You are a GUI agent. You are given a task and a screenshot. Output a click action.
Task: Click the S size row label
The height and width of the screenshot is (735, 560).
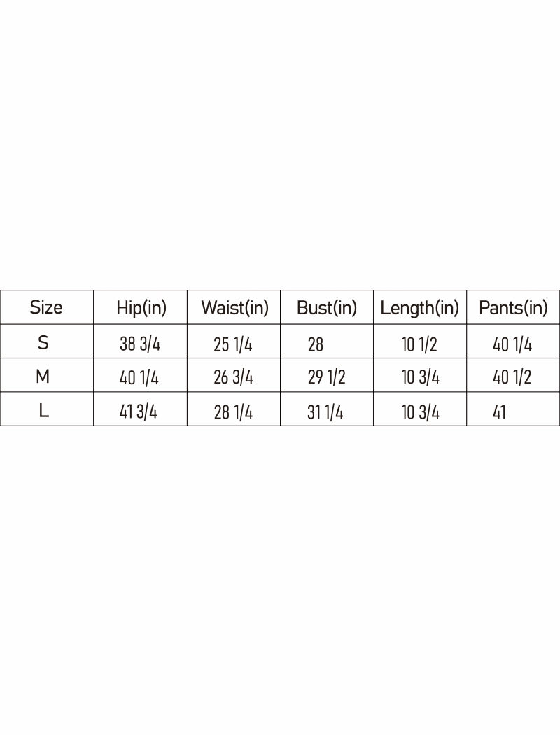tap(43, 343)
